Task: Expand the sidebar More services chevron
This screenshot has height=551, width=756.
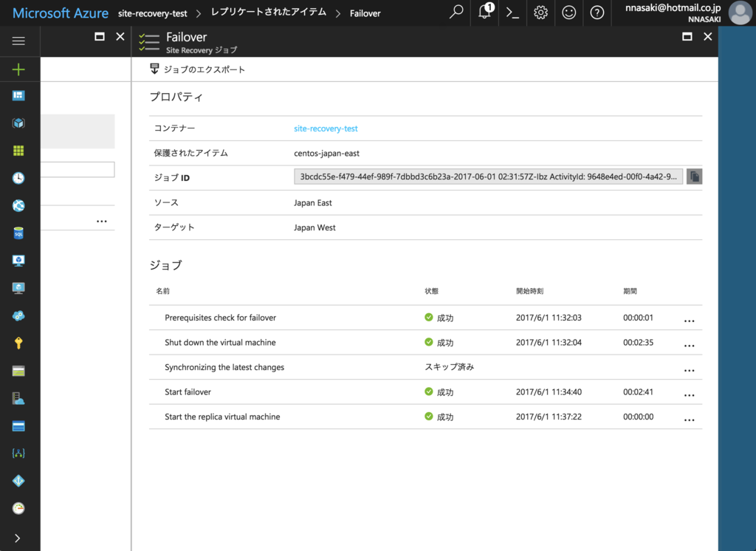Action: coord(18,538)
